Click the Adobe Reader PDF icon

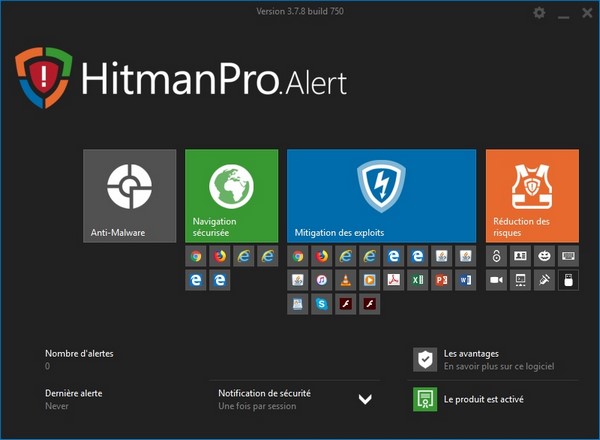393,280
